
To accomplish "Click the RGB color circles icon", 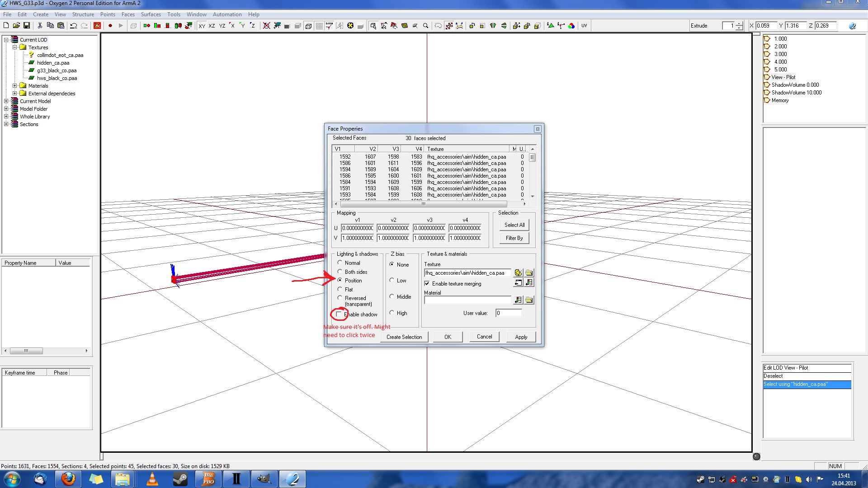I will (571, 26).
